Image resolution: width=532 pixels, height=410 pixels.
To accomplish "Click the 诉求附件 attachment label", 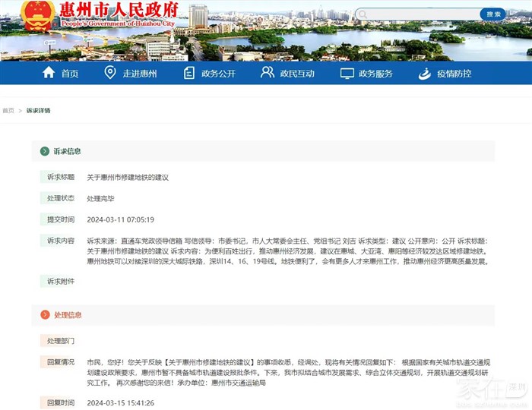I will [61, 281].
